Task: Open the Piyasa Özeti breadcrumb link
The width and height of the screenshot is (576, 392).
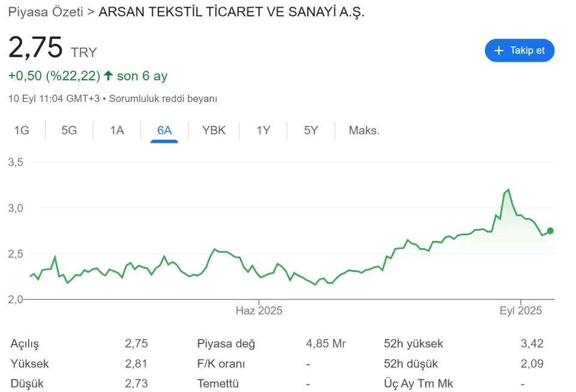Action: click(46, 12)
